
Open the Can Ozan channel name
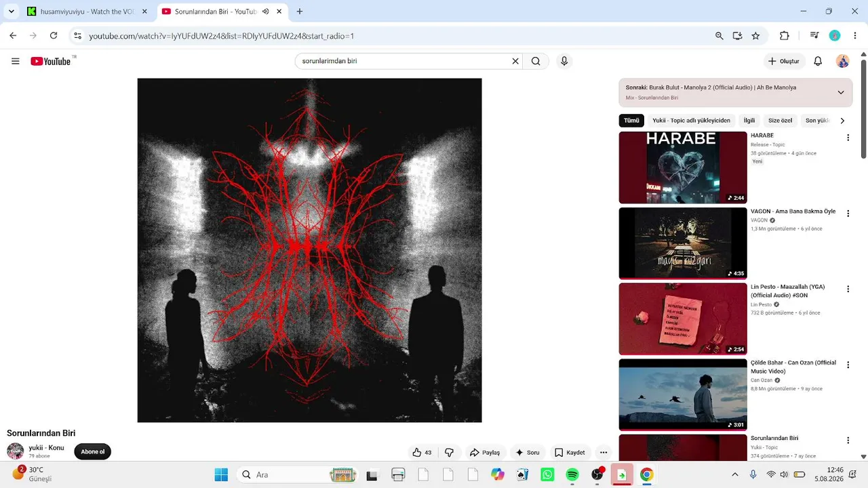pyautogui.click(x=762, y=380)
